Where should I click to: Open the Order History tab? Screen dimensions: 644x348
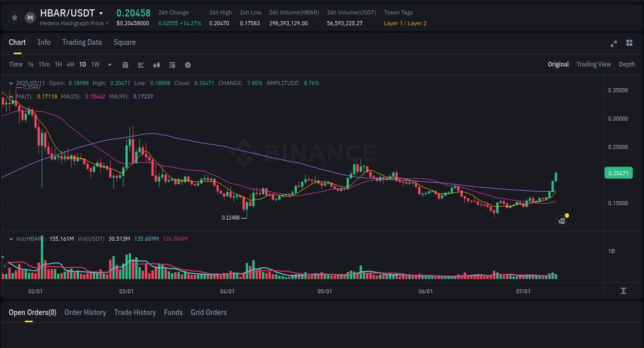85,312
